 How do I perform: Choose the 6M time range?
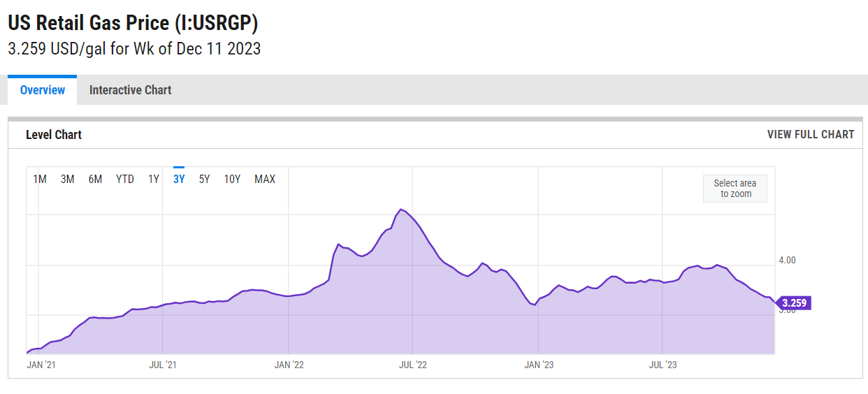click(95, 180)
